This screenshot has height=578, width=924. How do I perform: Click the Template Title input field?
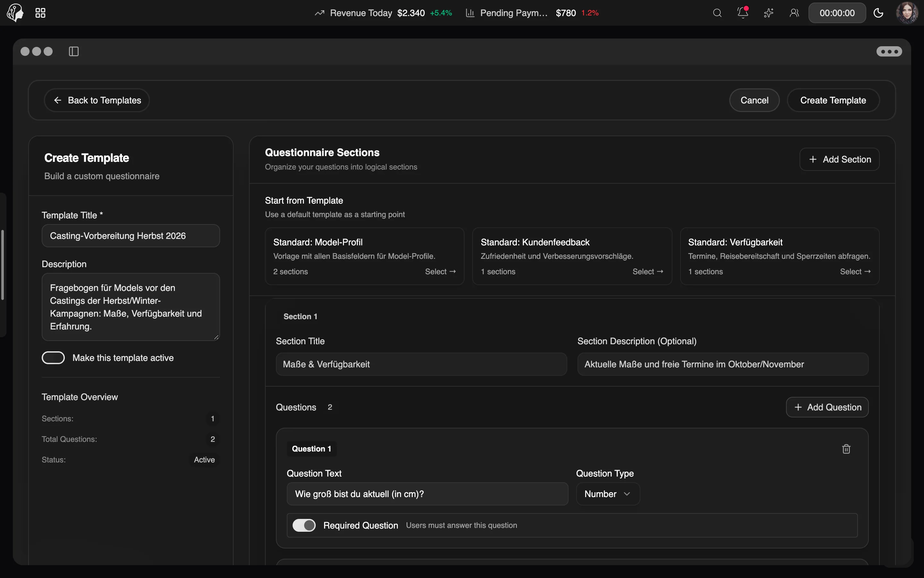[131, 236]
